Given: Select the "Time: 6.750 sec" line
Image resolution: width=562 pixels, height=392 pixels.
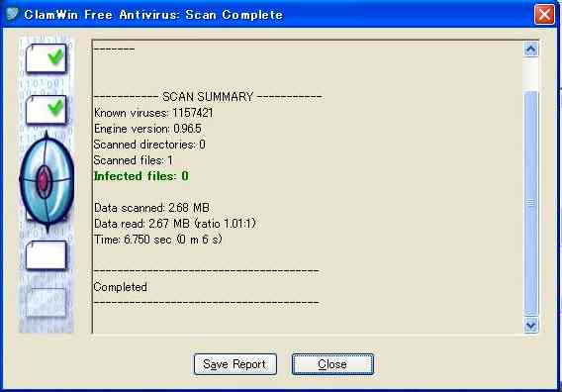Looking at the screenshot, I should pyautogui.click(x=157, y=240).
